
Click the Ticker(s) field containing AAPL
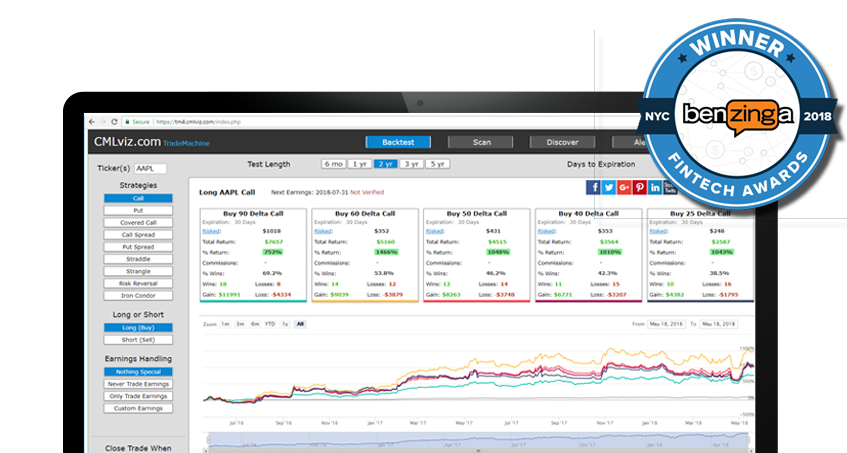150,168
